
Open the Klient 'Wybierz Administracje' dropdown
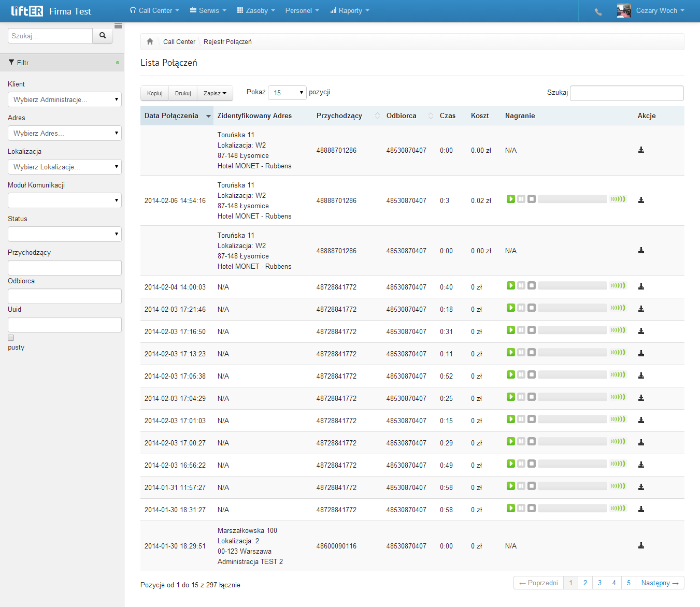pyautogui.click(x=65, y=99)
